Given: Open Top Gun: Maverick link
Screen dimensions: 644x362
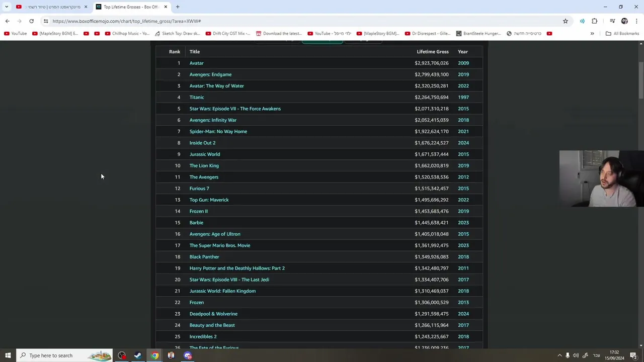Looking at the screenshot, I should pyautogui.click(x=209, y=200).
